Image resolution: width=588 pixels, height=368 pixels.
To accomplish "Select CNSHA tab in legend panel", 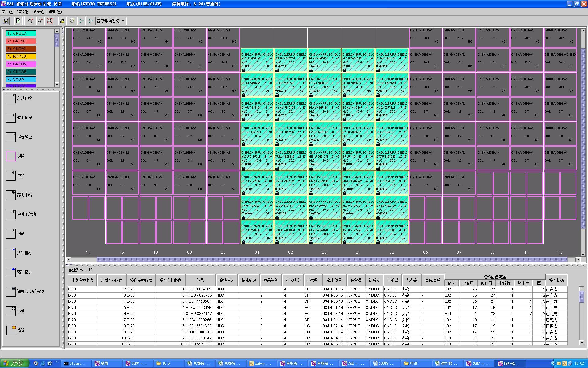I will point(23,64).
